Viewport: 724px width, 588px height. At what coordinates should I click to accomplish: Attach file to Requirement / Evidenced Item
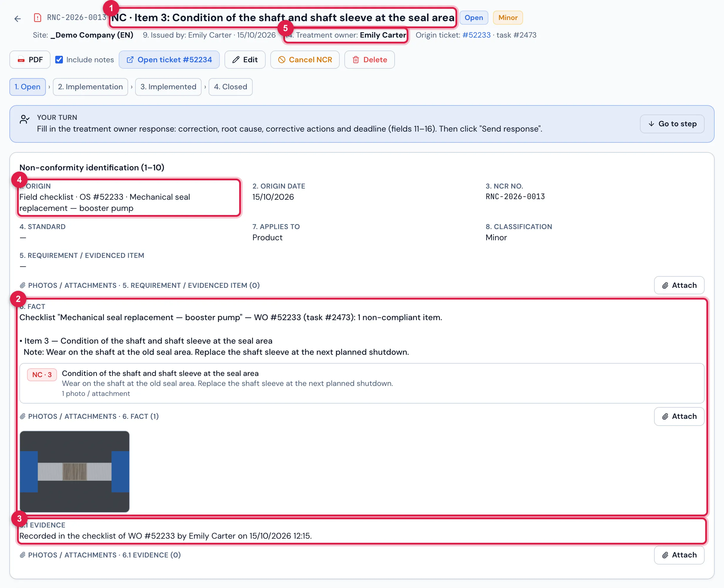pyautogui.click(x=679, y=285)
